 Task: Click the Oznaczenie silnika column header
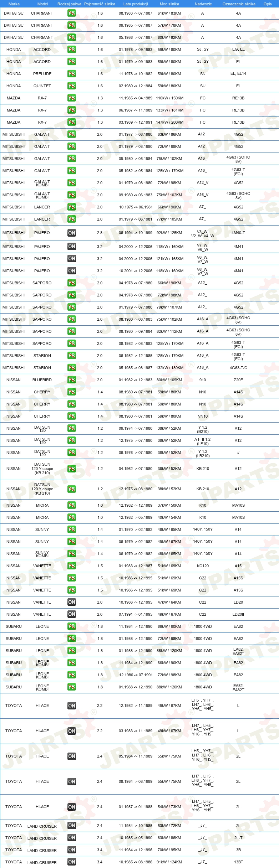click(239, 4)
